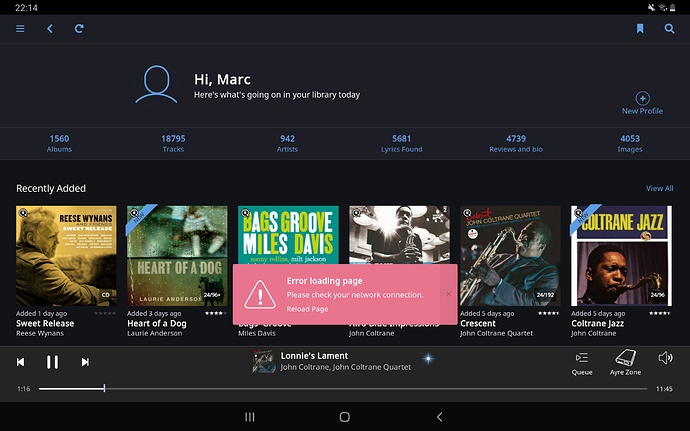Viewport: 690px width, 431px height.
Task: Open the hamburger navigation menu
Action: click(20, 29)
